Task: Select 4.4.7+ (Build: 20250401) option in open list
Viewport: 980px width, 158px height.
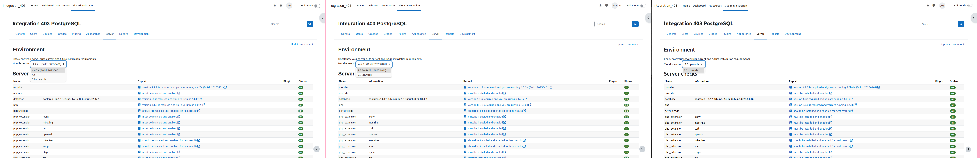Action: click(x=48, y=70)
